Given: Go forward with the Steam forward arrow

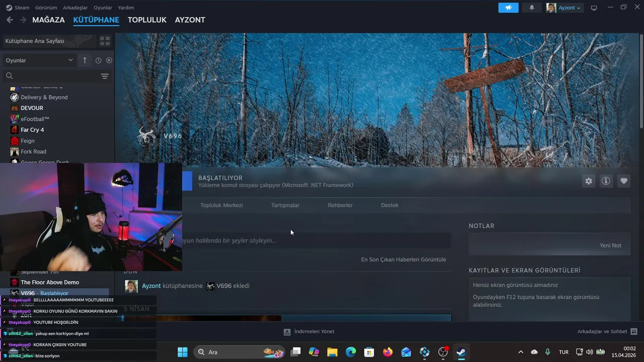Looking at the screenshot, I should pos(23,20).
